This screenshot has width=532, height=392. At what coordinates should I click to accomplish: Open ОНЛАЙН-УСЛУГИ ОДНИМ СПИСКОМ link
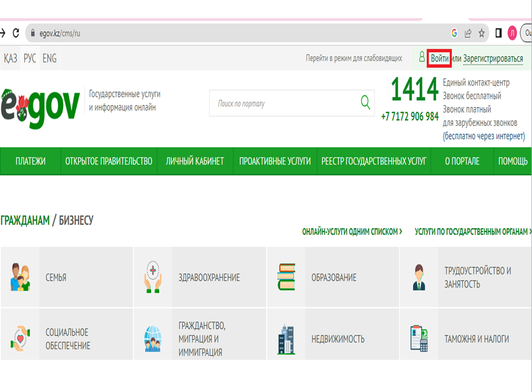(x=352, y=231)
